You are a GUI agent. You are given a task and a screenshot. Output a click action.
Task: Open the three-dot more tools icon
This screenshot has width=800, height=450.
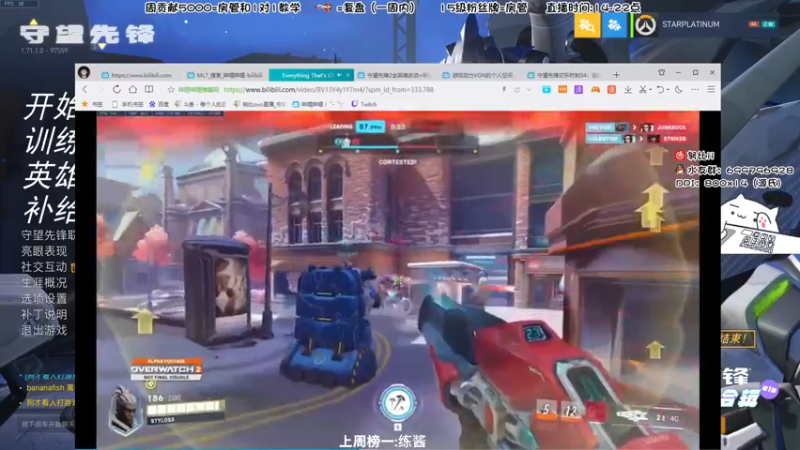(x=695, y=89)
